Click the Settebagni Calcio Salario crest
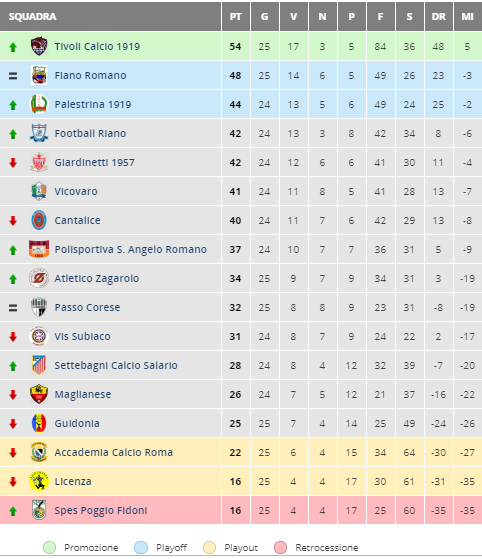482x559 pixels. (x=39, y=365)
